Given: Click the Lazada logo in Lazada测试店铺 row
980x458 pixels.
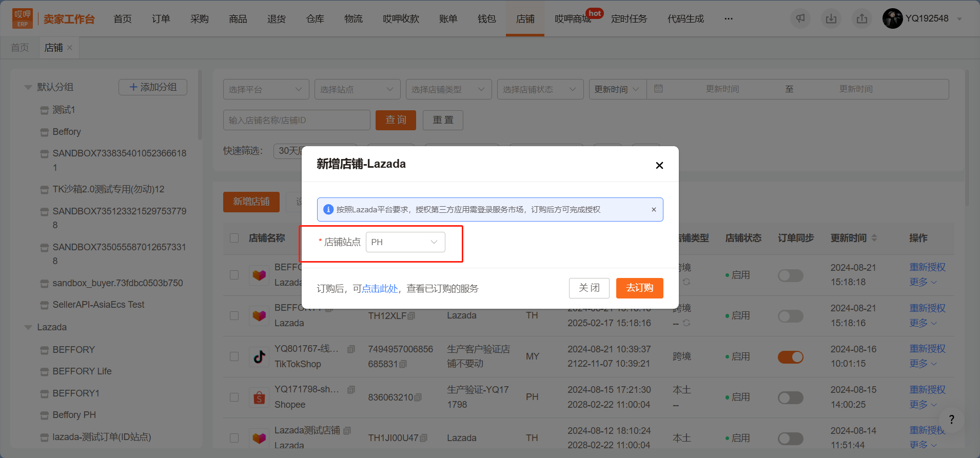Looking at the screenshot, I should (x=259, y=438).
